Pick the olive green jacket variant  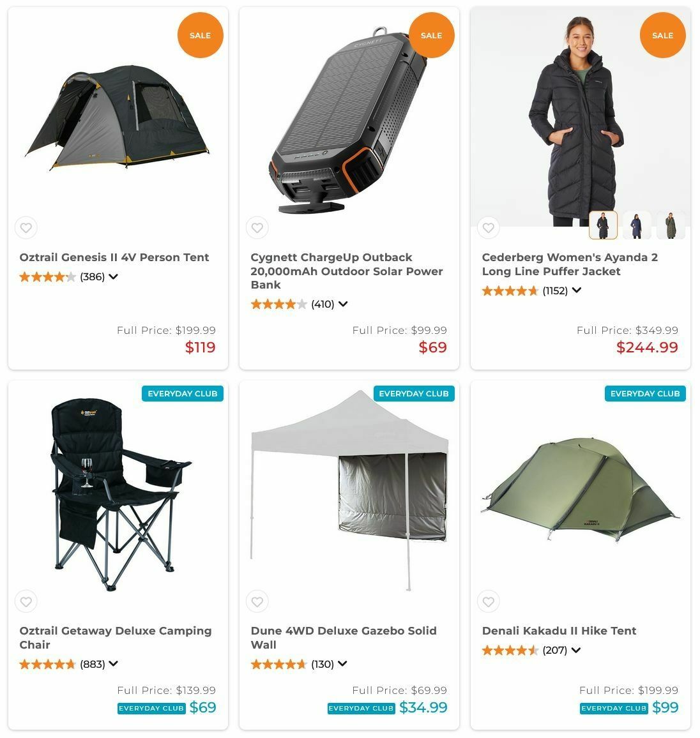(671, 225)
